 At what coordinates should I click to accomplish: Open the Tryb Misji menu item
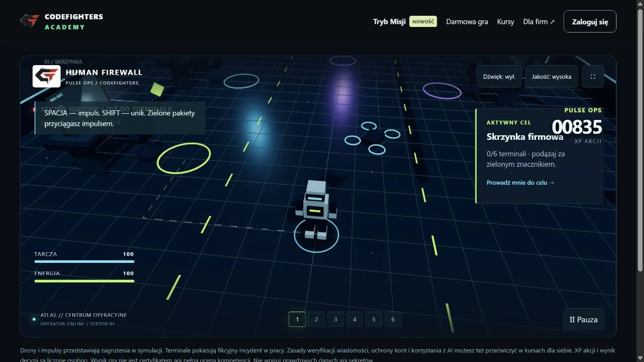[389, 21]
